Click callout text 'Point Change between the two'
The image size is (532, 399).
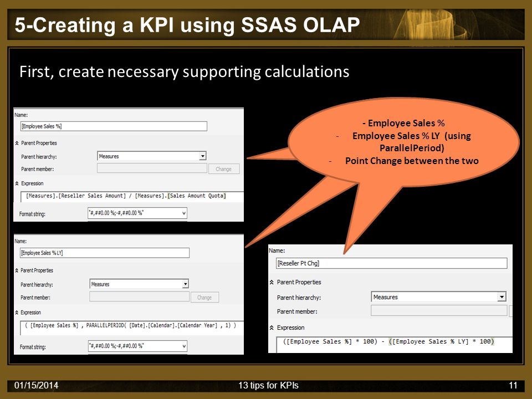412,161
